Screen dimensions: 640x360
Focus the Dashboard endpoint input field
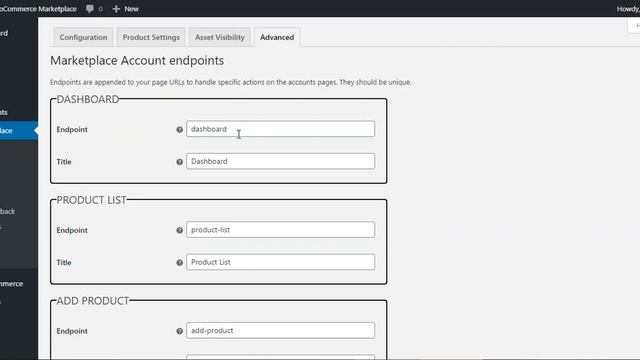(280, 129)
